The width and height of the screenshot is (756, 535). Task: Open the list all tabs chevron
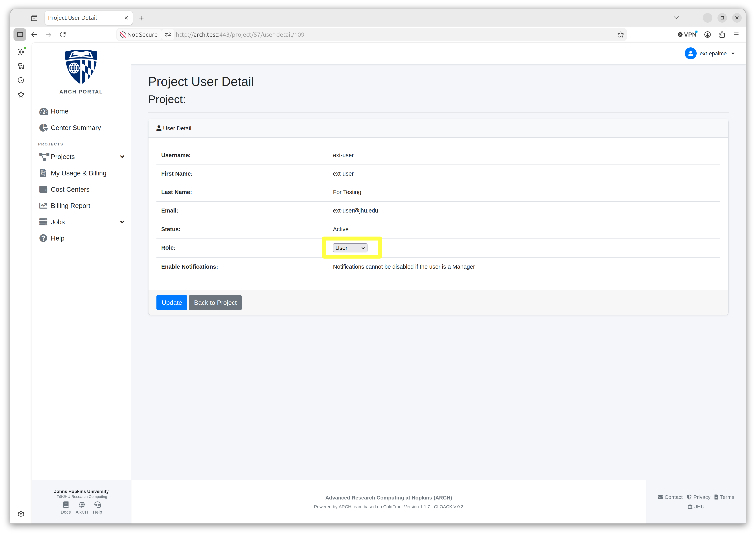click(676, 18)
